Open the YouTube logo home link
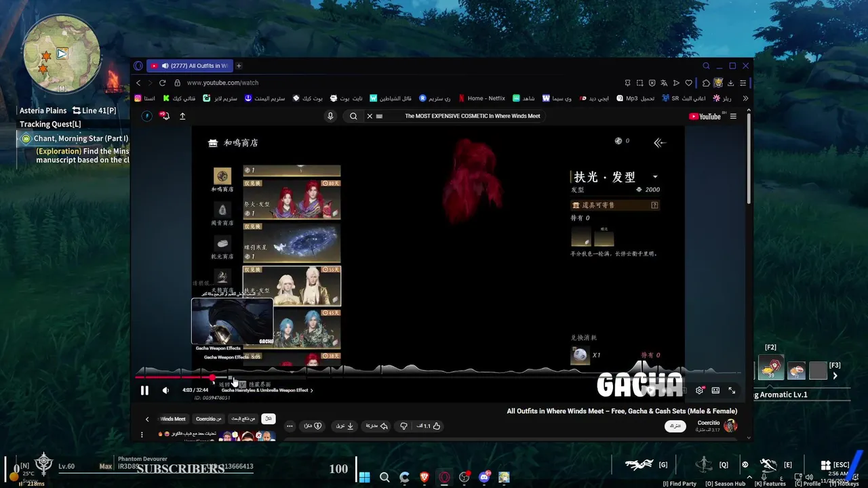This screenshot has width=868, height=488. click(705, 116)
